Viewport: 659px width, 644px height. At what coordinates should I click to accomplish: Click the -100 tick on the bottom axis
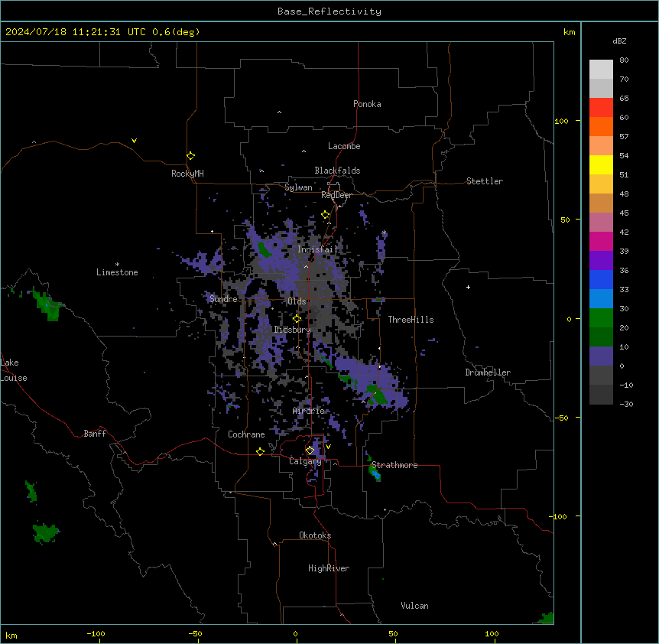tap(96, 633)
